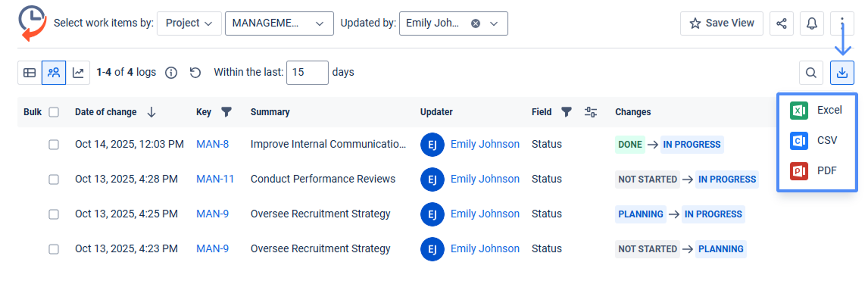Image resolution: width=868 pixels, height=281 pixels.
Task: Click the info circle icon
Action: click(x=172, y=73)
